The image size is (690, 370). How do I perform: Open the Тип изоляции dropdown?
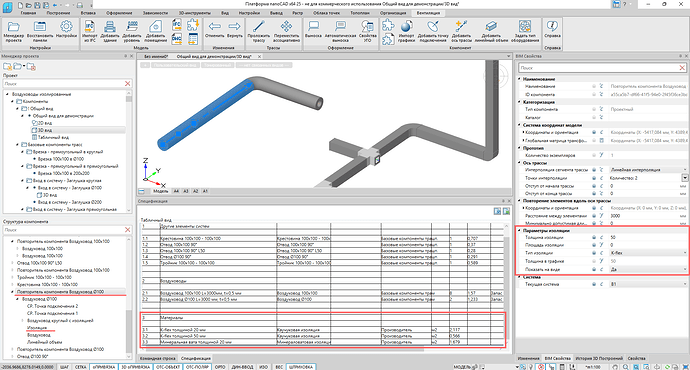coord(649,253)
